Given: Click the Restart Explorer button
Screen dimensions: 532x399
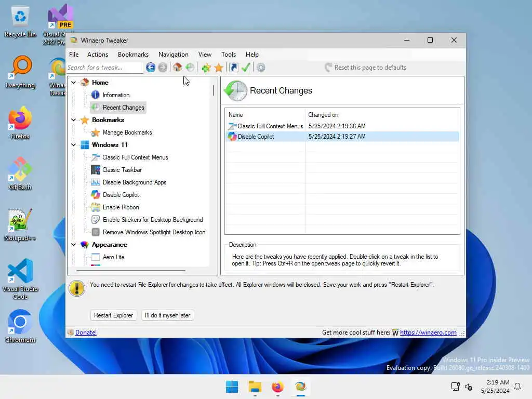Looking at the screenshot, I should [113, 315].
